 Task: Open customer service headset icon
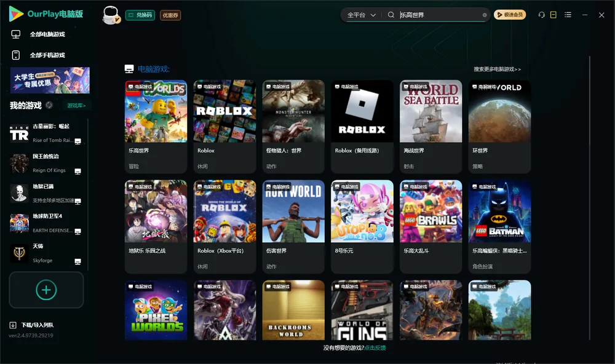point(541,15)
